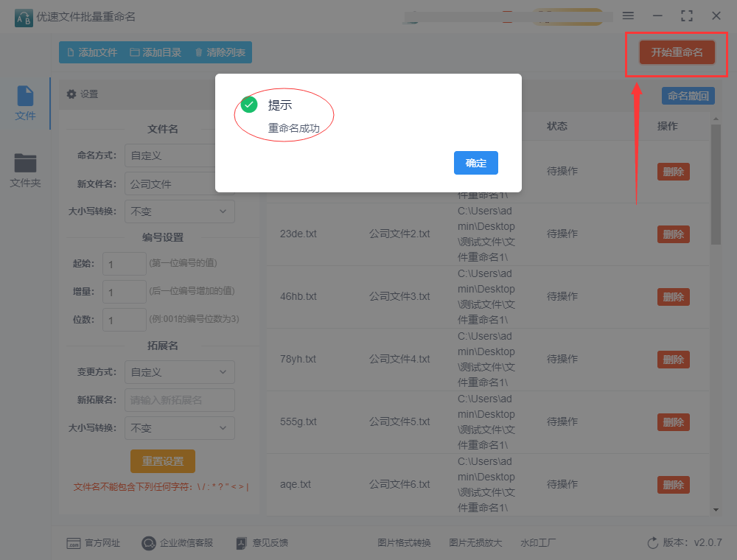
Task: Delete the 46hb.txt row
Action: (x=674, y=297)
